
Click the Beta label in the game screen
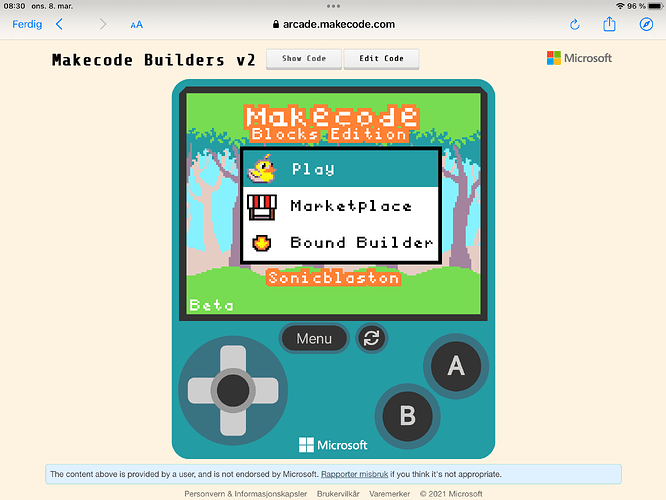tap(211, 305)
